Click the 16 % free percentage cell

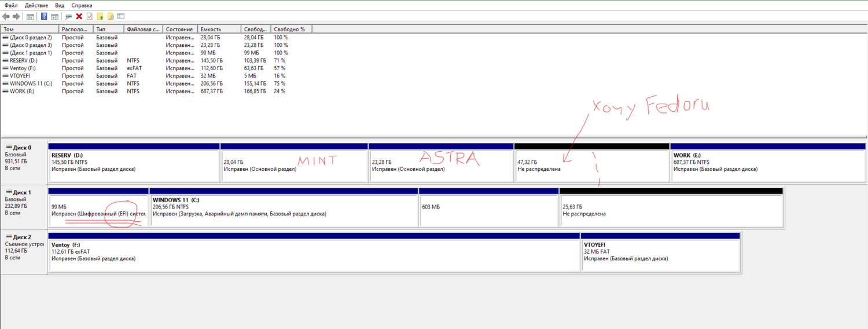279,76
